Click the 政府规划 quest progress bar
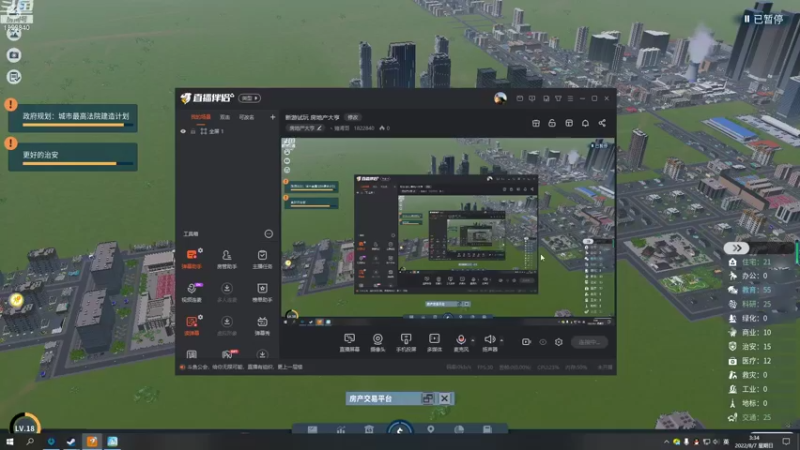The width and height of the screenshot is (800, 450). tap(77, 125)
